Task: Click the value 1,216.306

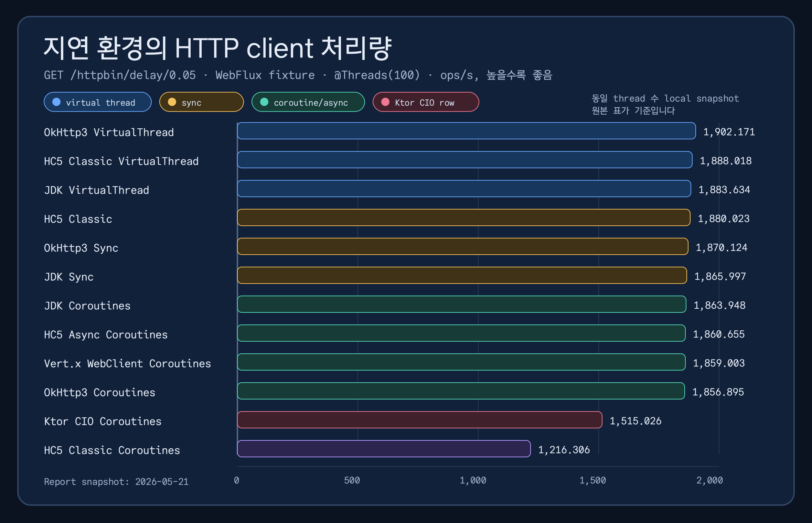Action: [x=564, y=450]
